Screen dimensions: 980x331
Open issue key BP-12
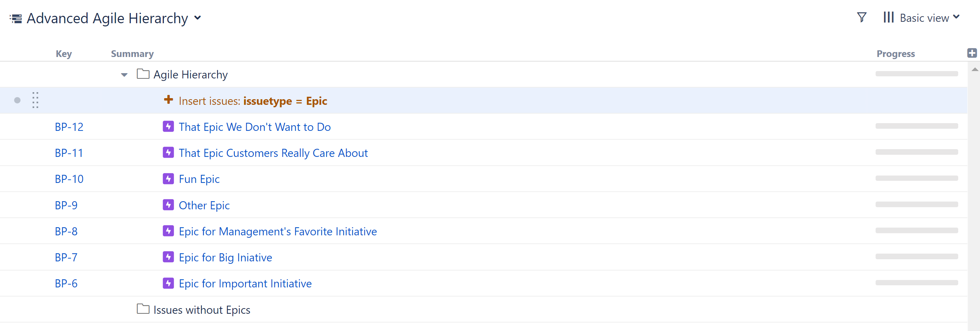pyautogui.click(x=69, y=127)
